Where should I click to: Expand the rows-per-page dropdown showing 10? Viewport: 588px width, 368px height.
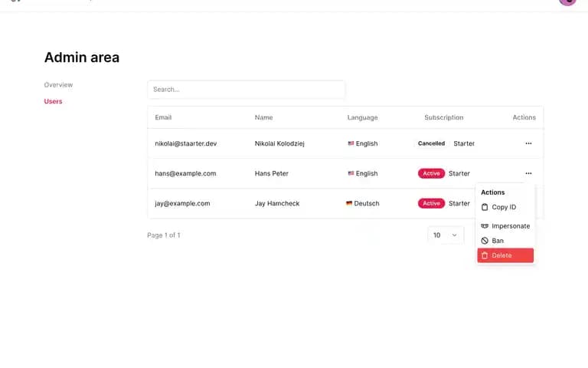pyautogui.click(x=446, y=235)
